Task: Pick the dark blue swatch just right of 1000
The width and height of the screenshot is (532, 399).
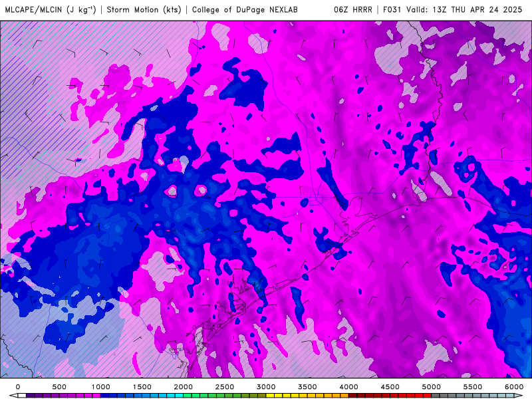Action: point(104,396)
